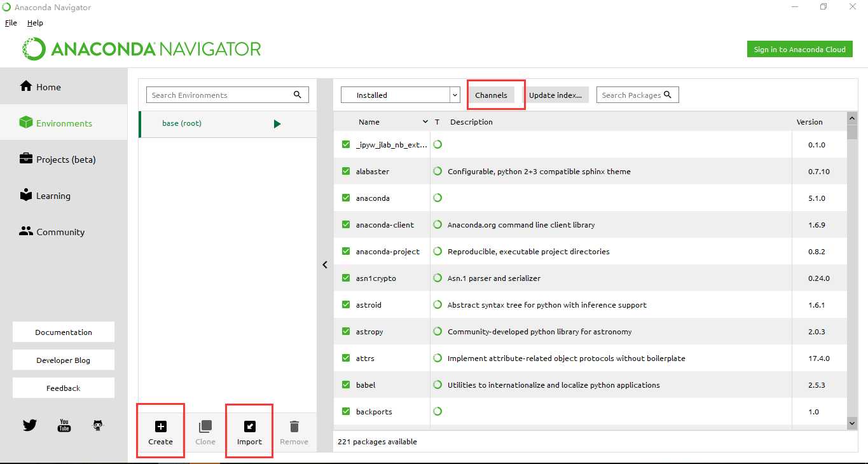
Task: Toggle the backports checkbox
Action: (346, 411)
